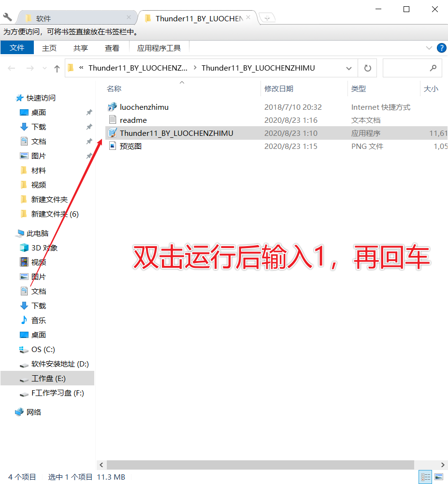
Task: Unpin 桌面 using its pin icon
Action: pos(89,112)
